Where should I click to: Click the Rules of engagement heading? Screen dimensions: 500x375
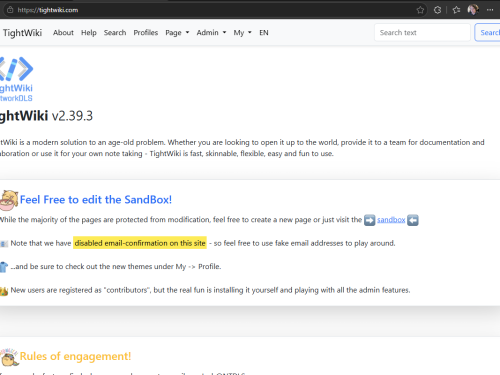point(75,356)
